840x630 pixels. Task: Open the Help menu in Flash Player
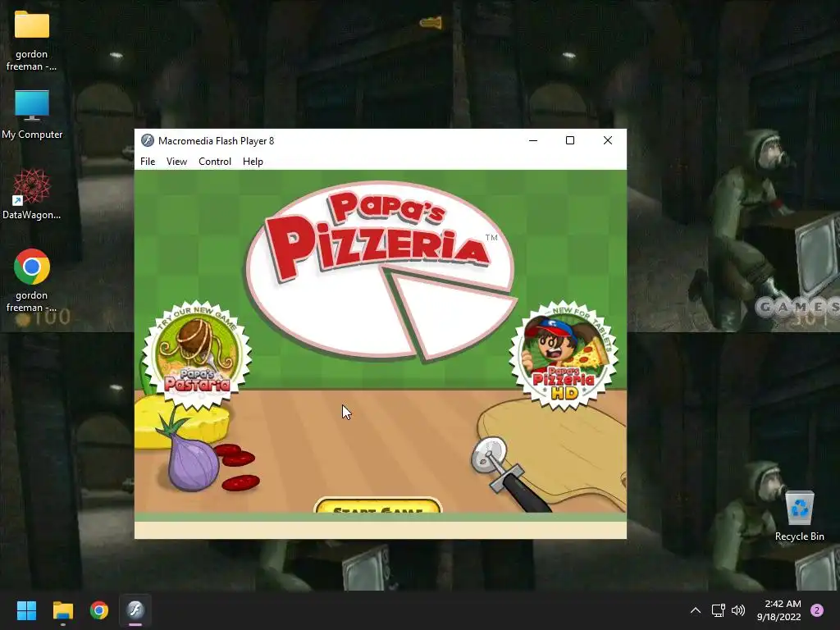tap(253, 162)
